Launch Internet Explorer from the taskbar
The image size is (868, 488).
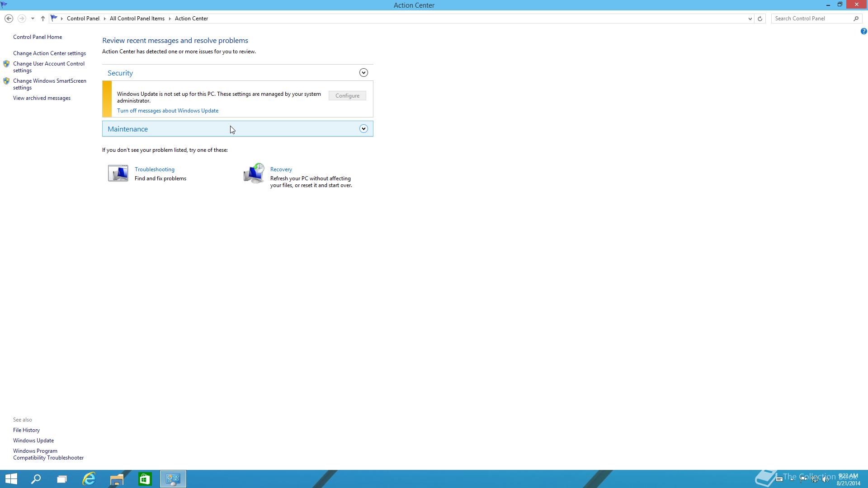(89, 479)
